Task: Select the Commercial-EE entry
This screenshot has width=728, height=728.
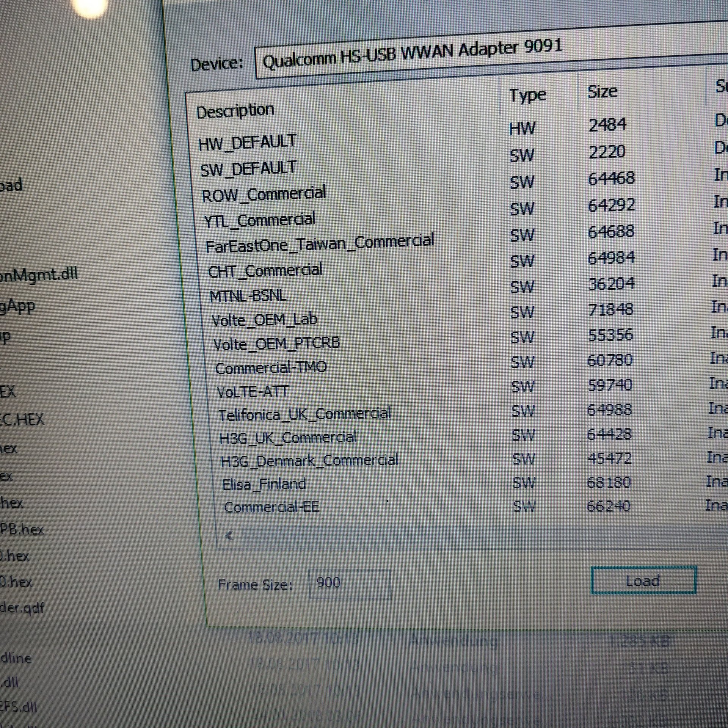Action: (271, 507)
